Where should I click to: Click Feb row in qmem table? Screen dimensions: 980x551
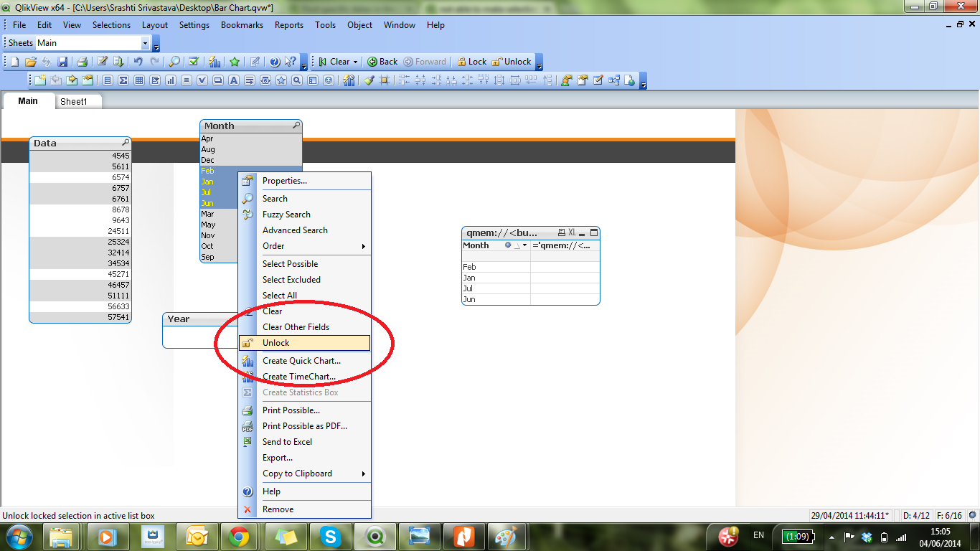point(531,267)
